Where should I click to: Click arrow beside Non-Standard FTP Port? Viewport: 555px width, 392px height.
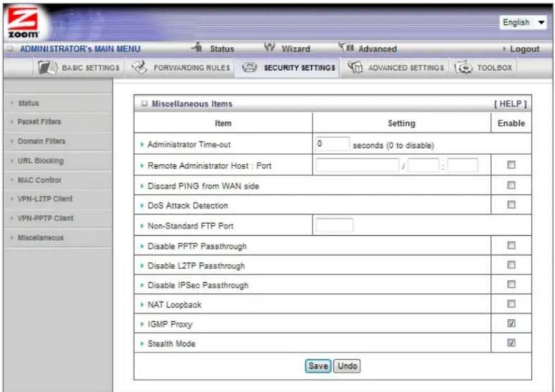(142, 226)
